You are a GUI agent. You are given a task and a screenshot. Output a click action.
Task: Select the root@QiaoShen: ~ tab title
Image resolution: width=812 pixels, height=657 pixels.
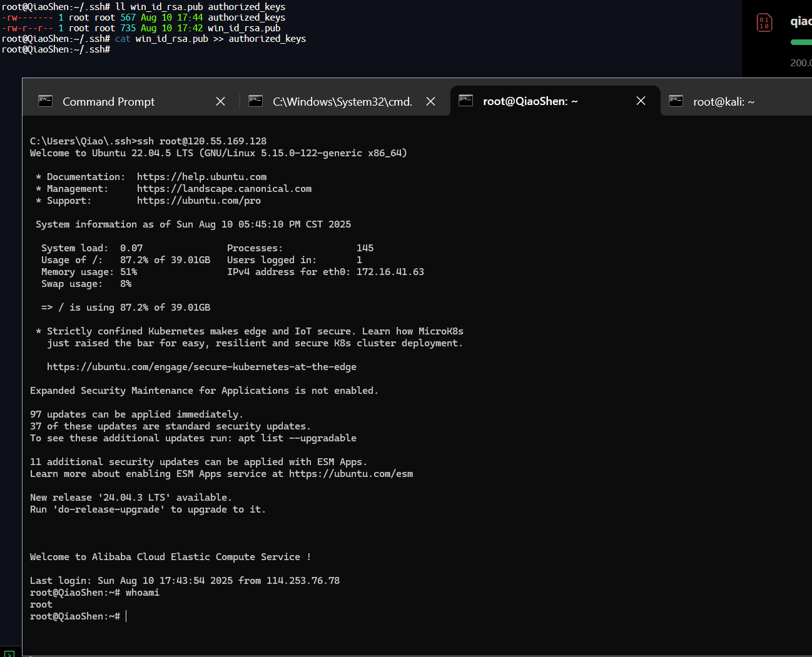(530, 101)
